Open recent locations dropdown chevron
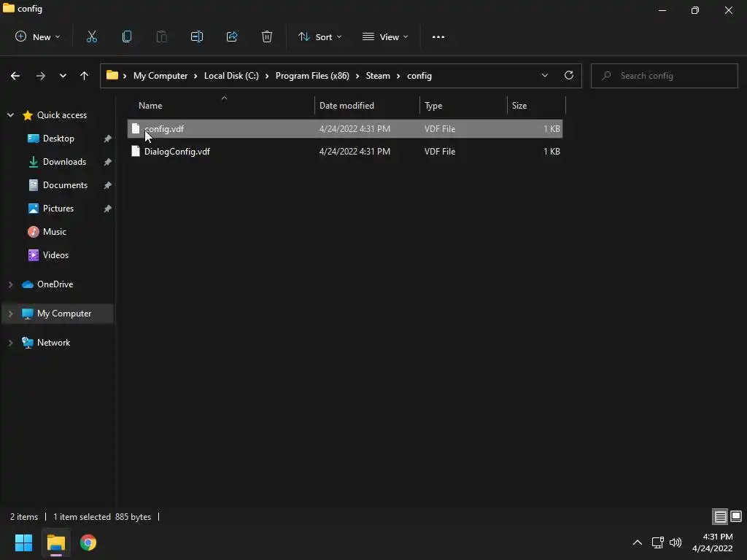The width and height of the screenshot is (747, 560). [x=63, y=76]
